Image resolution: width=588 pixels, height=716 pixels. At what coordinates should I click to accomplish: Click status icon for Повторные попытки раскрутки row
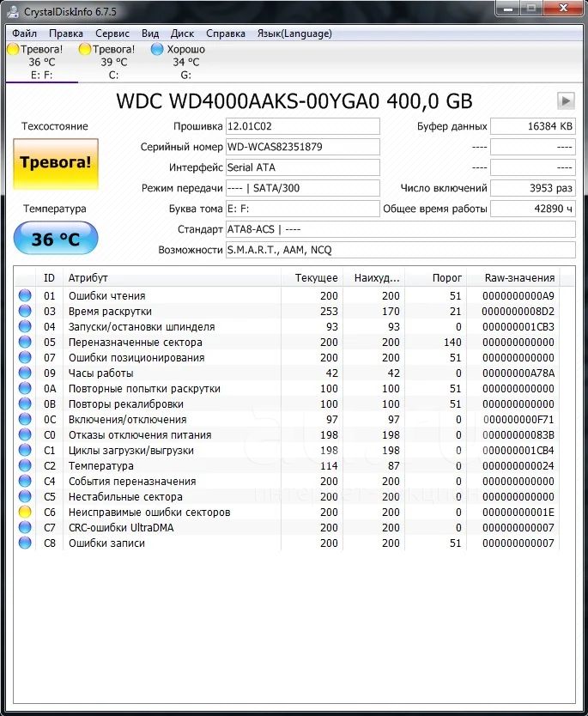(25, 389)
